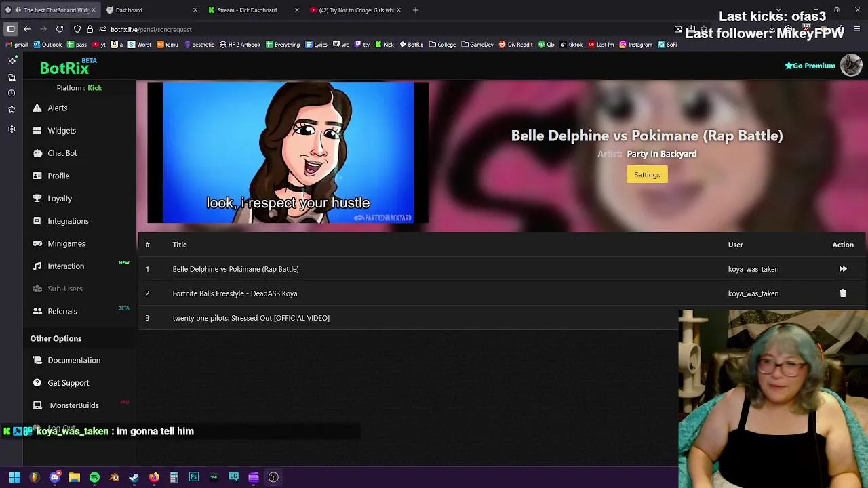Click the yellow Settings button

coord(647,175)
